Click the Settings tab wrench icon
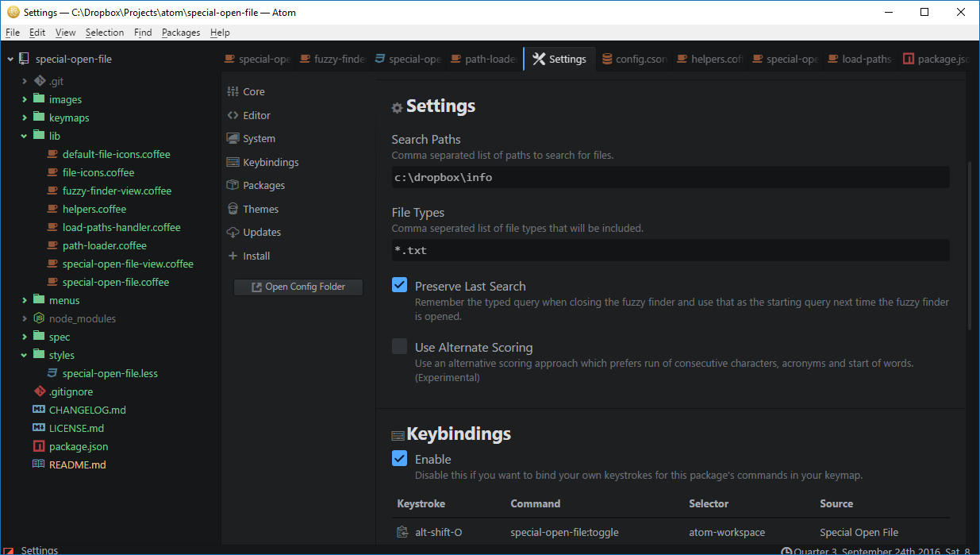Viewport: 980px width, 555px height. point(539,59)
